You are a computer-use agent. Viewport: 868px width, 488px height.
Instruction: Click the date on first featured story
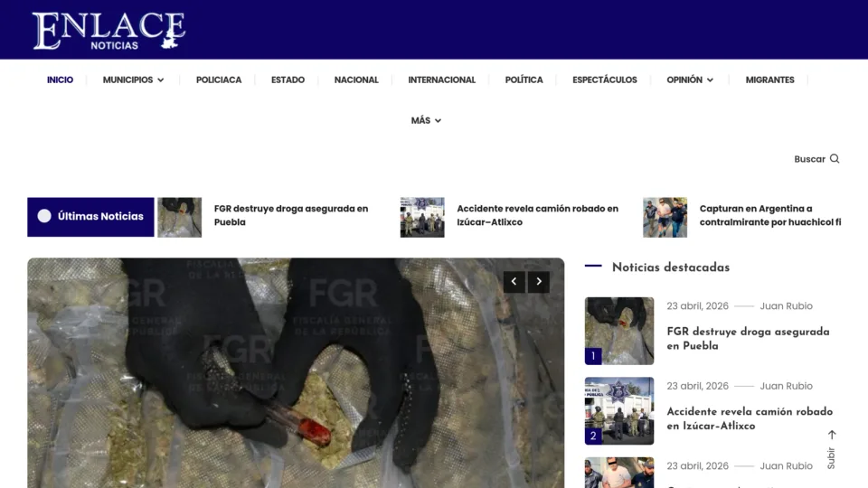tap(697, 306)
